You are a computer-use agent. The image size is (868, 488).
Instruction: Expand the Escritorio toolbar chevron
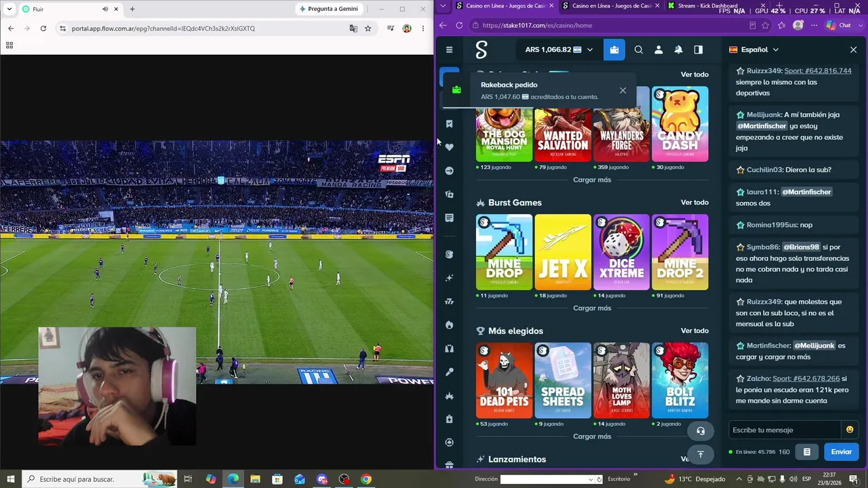click(635, 475)
